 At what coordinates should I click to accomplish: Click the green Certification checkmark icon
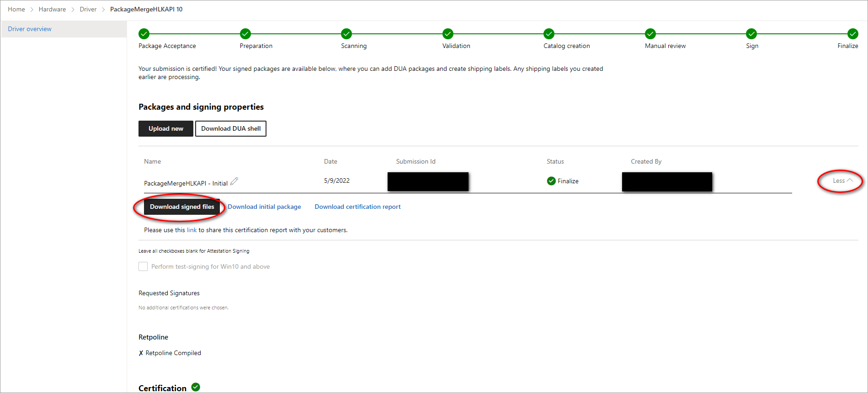[196, 387]
